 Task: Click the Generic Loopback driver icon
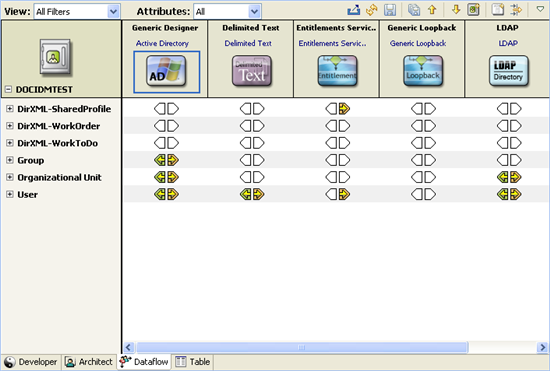click(x=423, y=71)
